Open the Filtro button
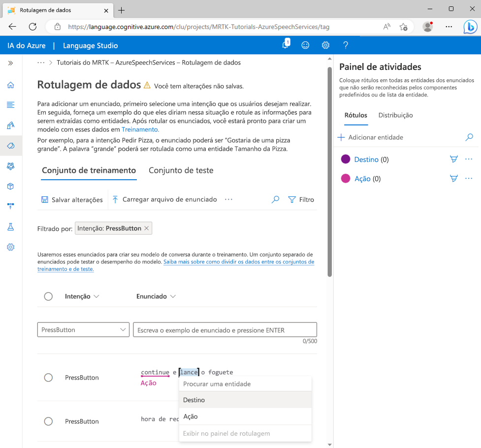The width and height of the screenshot is (481, 448). [x=301, y=199]
